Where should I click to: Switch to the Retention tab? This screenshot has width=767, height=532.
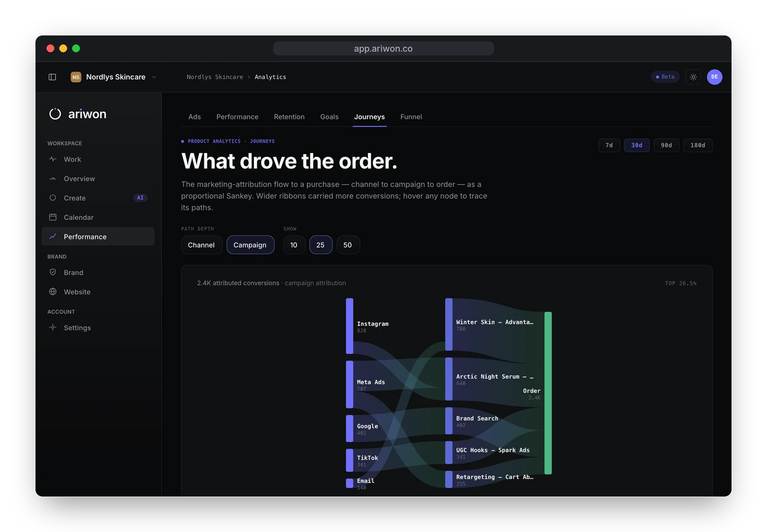click(x=289, y=117)
